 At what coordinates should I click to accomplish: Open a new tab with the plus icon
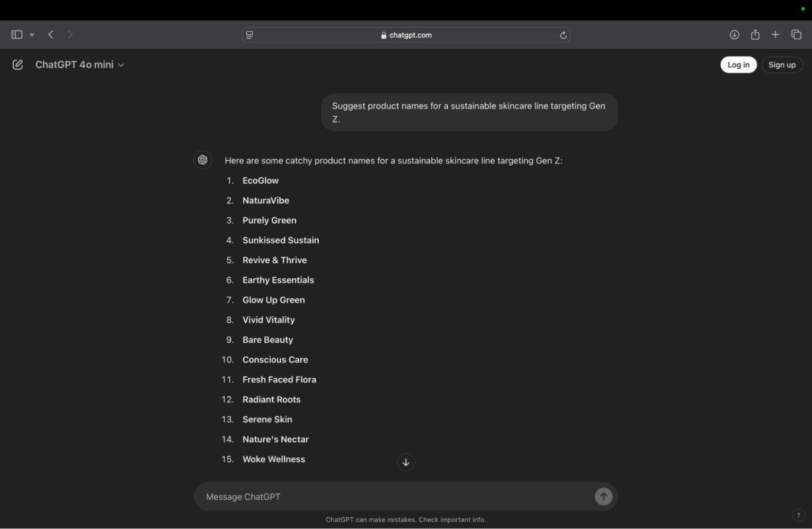pos(775,34)
